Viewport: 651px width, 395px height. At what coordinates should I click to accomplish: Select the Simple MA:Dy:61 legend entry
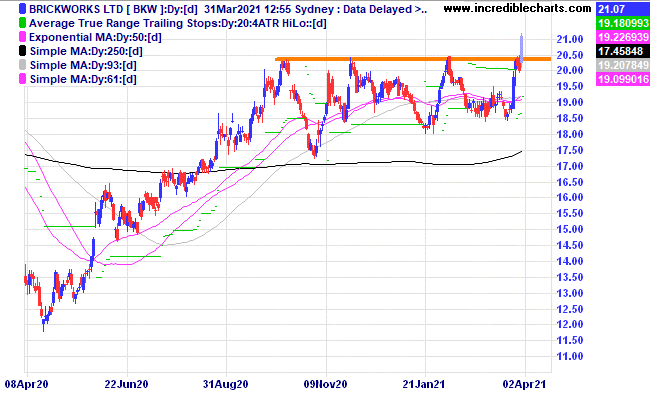point(83,79)
